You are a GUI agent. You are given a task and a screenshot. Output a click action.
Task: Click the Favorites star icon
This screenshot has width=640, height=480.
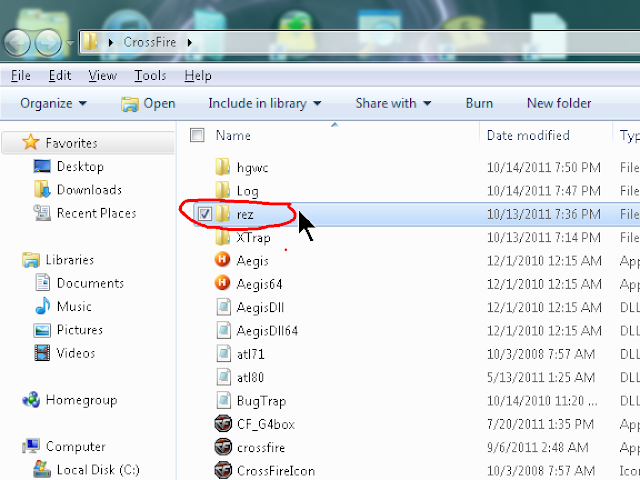click(31, 142)
